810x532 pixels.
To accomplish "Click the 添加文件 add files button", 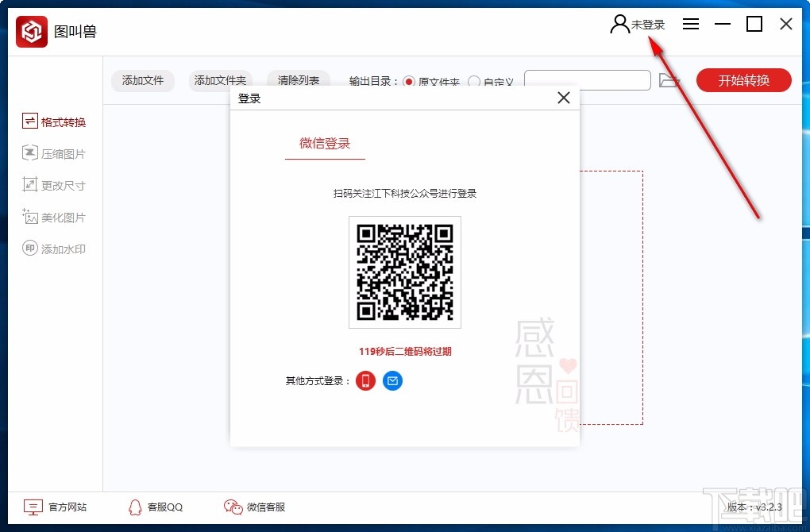I will coord(143,80).
